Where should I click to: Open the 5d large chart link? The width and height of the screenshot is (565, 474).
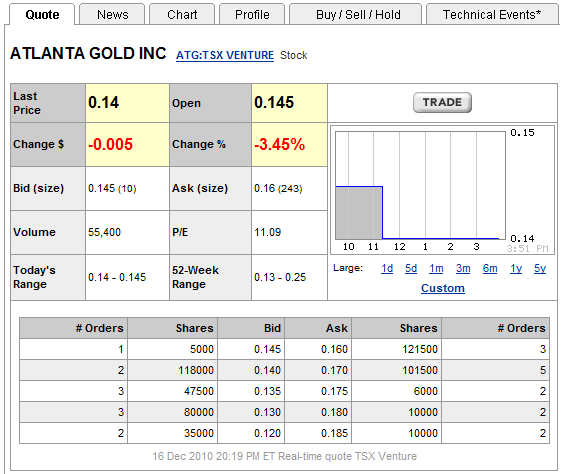point(411,268)
